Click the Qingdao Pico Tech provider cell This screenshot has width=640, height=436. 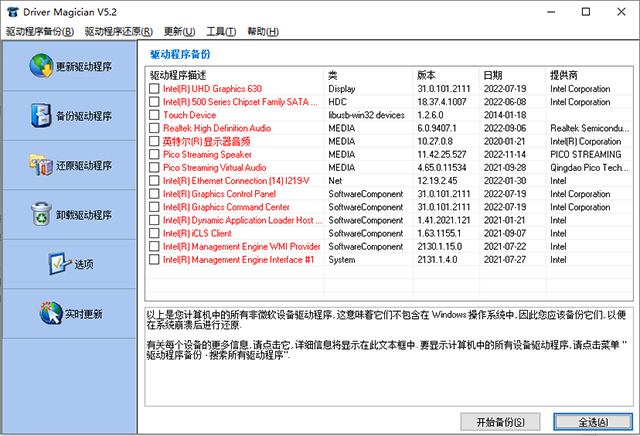coord(589,167)
